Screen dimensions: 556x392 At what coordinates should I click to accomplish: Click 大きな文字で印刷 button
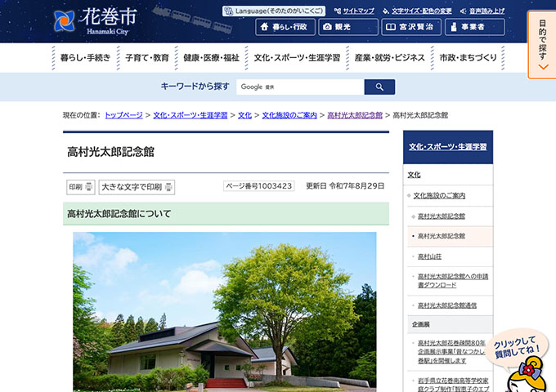[x=137, y=187]
